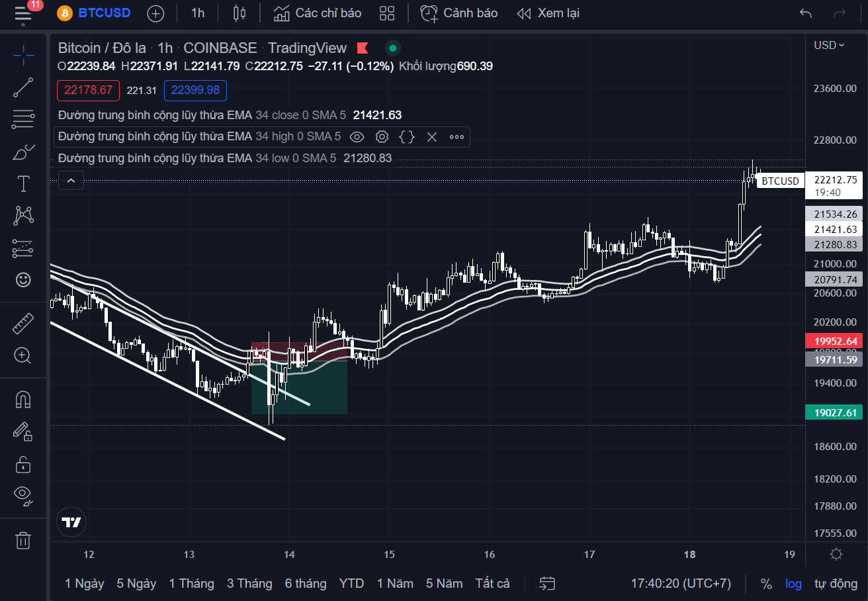The image size is (868, 601).
Task: Click the Bitcoin / Đô la symbol title
Action: tap(102, 48)
